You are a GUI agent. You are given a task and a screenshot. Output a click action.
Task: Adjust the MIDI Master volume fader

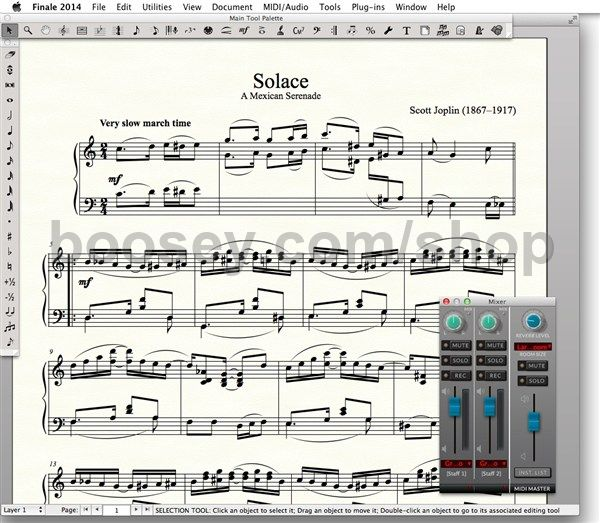point(533,421)
